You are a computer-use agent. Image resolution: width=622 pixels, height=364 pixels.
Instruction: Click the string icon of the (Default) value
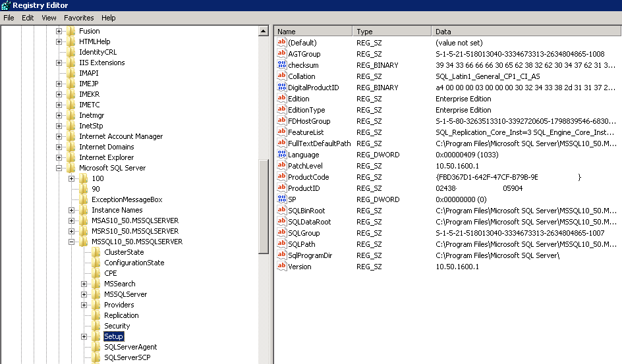[281, 42]
